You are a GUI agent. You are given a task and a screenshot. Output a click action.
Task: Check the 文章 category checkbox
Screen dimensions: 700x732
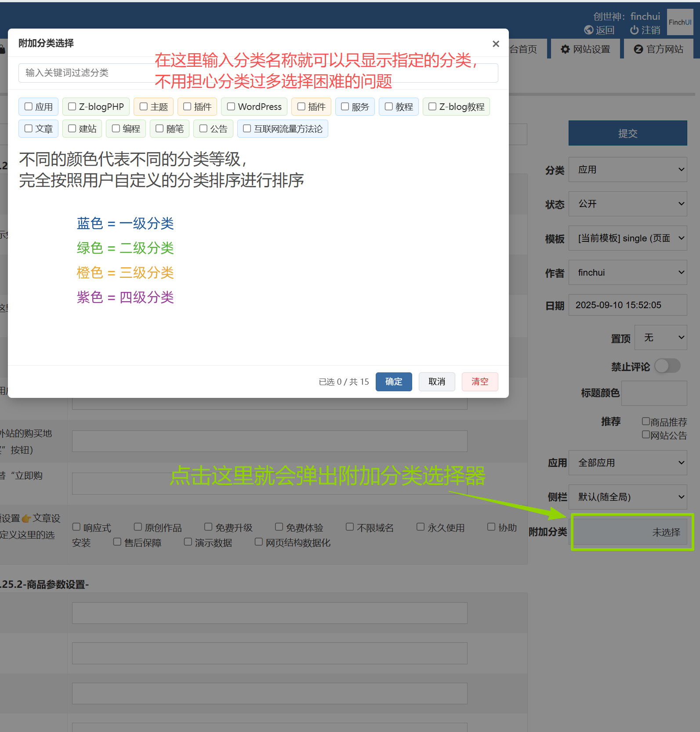(x=29, y=128)
